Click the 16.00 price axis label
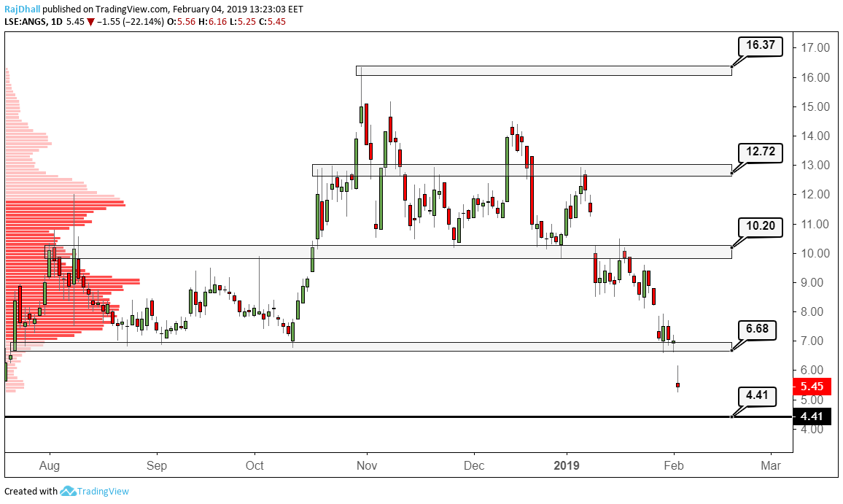The width and height of the screenshot is (843, 504). (x=815, y=77)
